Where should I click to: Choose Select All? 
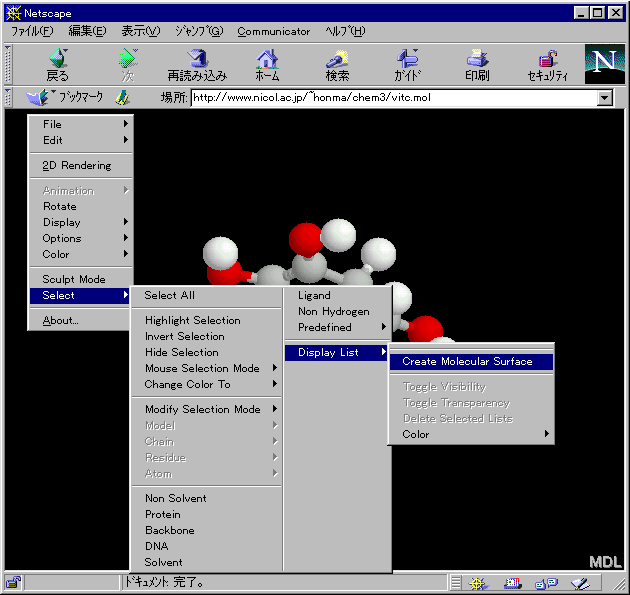207,295
